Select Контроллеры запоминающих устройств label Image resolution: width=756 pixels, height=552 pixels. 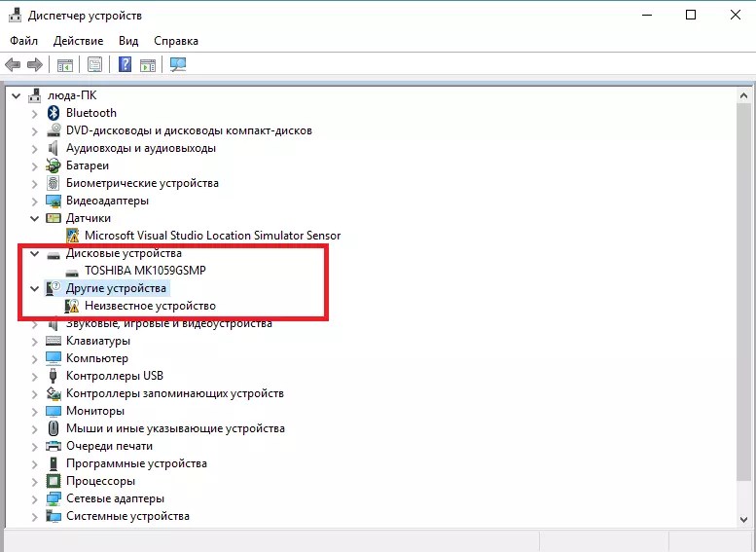pos(175,393)
